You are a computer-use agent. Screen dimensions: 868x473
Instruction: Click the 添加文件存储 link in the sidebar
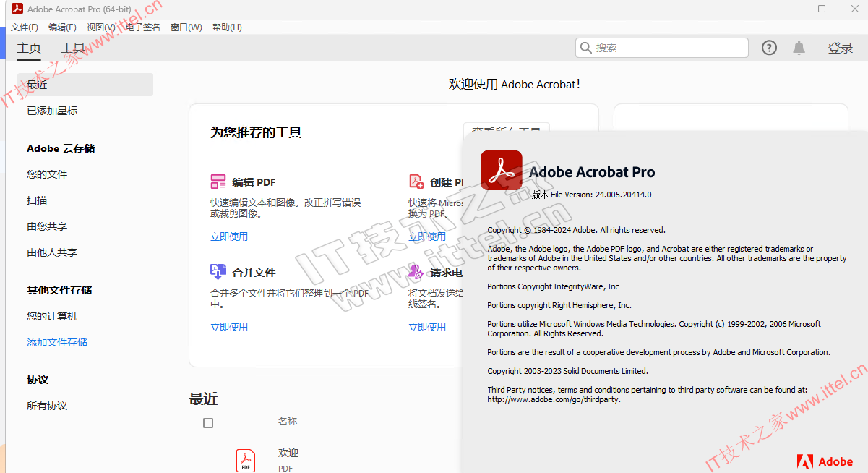click(57, 342)
